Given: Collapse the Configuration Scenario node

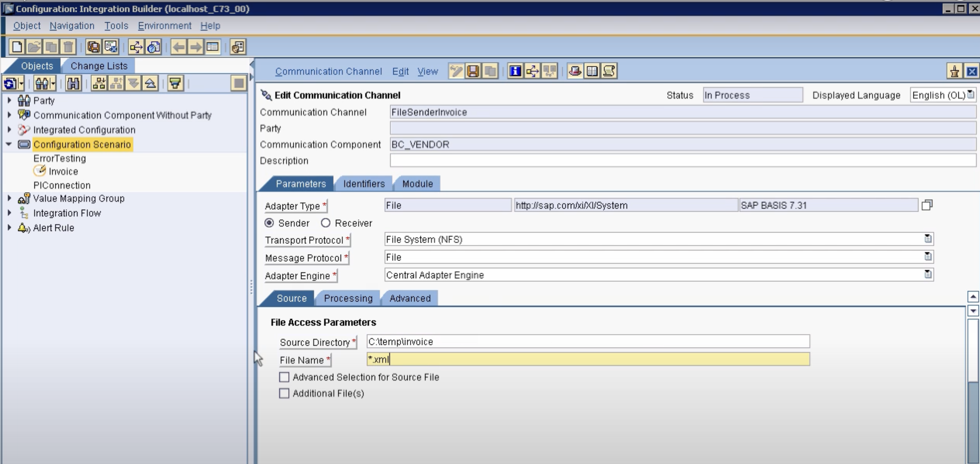Looking at the screenshot, I should pyautogui.click(x=9, y=145).
